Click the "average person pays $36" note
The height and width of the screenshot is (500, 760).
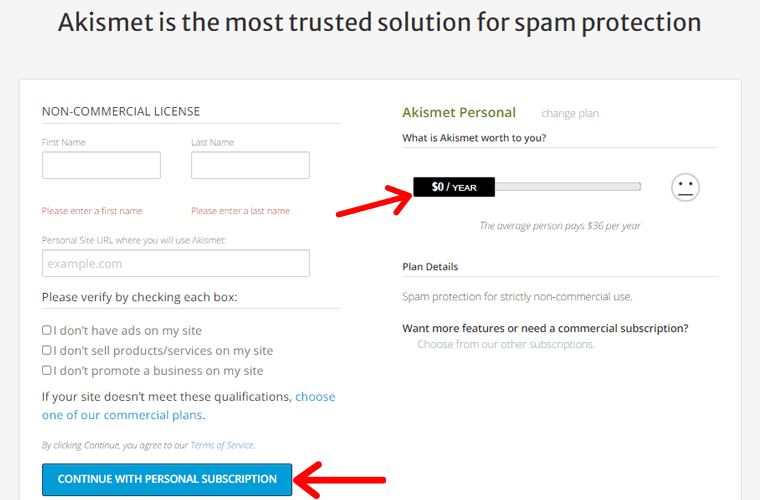coord(560,226)
